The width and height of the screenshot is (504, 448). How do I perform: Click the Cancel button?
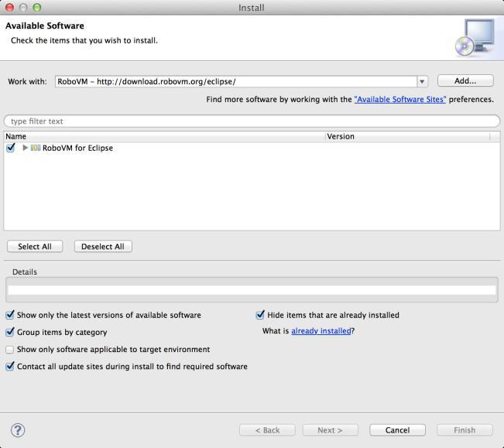pos(397,430)
